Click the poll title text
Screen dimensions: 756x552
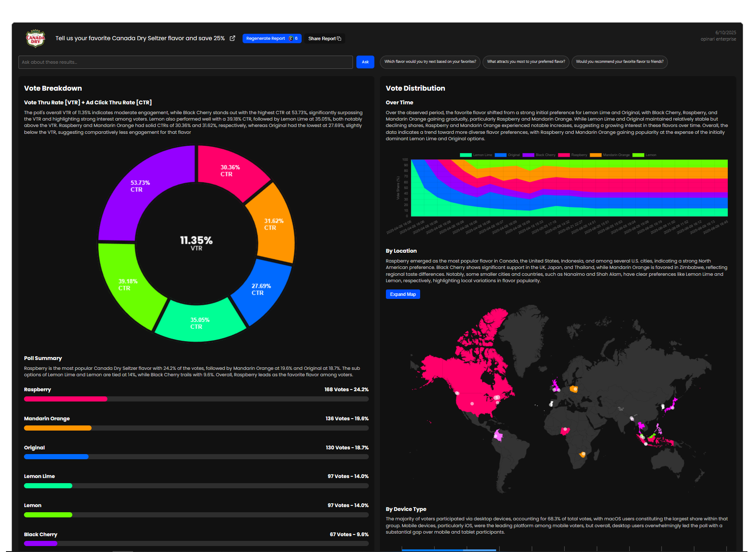coord(140,38)
